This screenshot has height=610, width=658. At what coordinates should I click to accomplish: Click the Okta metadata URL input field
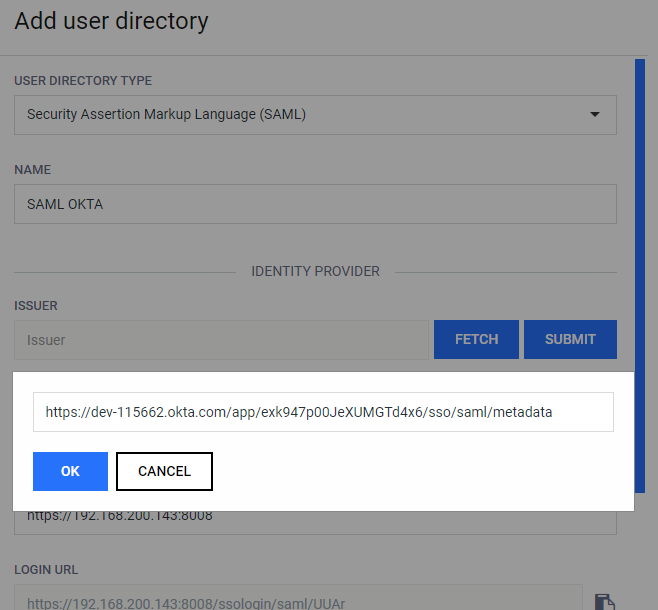pyautogui.click(x=323, y=412)
